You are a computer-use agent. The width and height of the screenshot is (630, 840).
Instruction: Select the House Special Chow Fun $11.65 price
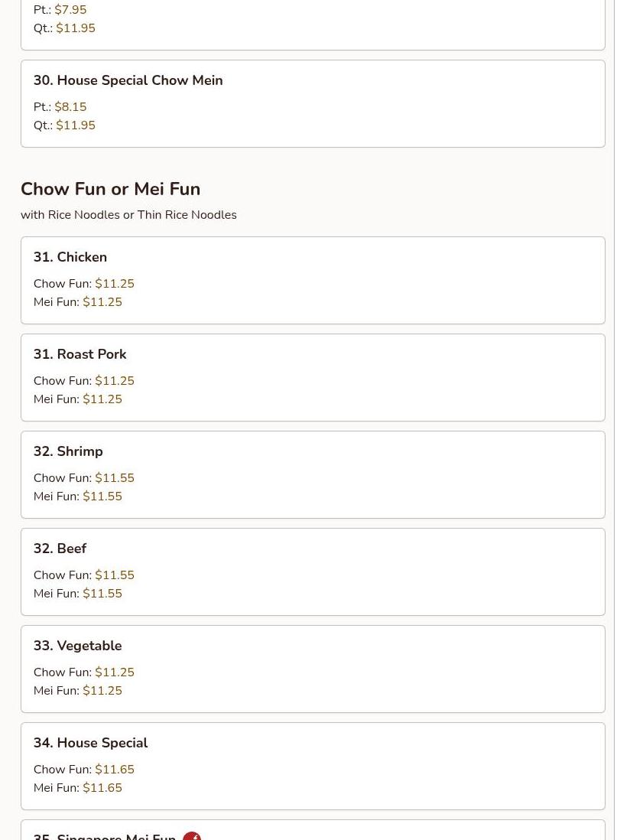[x=114, y=770]
